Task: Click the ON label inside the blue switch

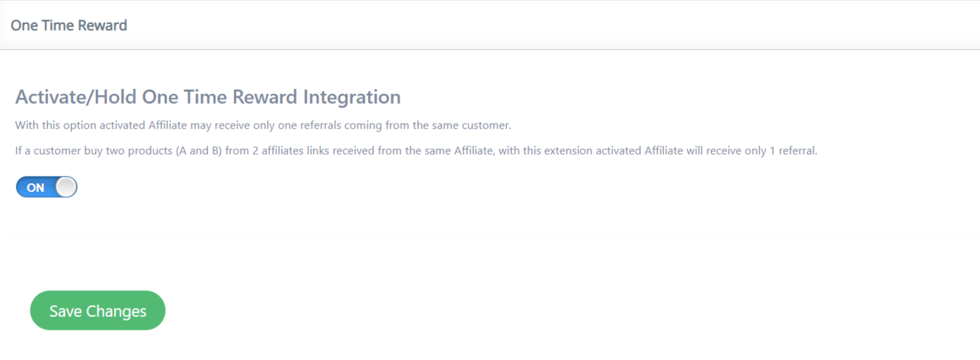Action: [x=35, y=188]
